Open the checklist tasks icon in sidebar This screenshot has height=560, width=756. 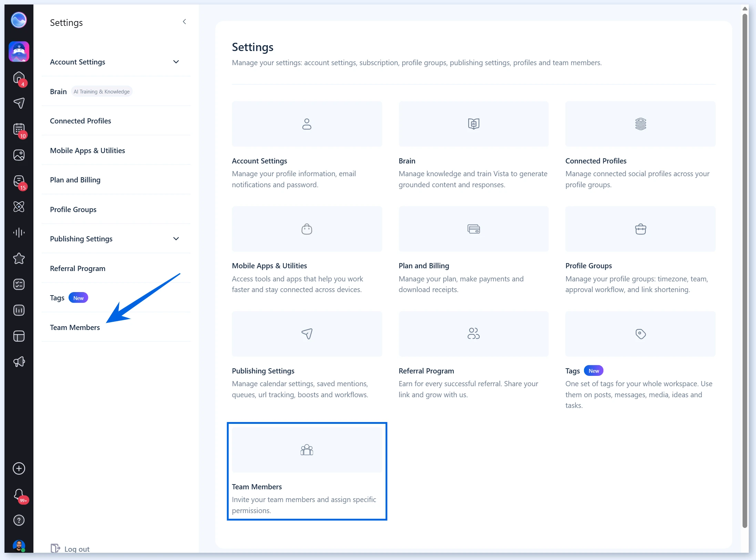(x=19, y=284)
